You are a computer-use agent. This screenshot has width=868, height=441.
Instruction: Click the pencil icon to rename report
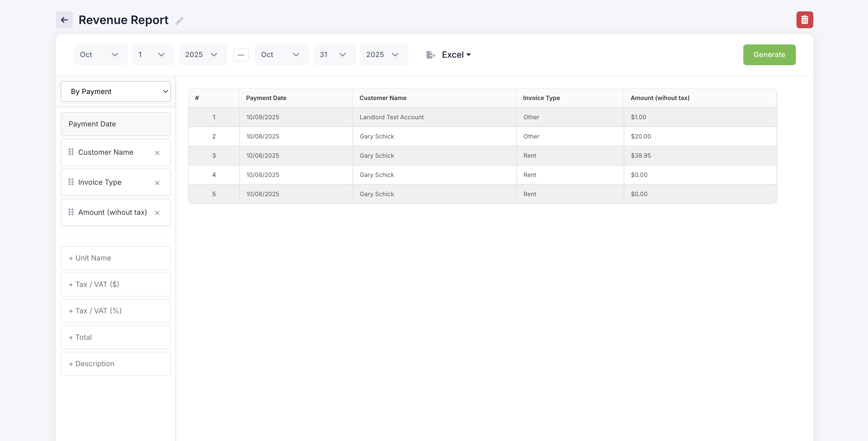point(179,21)
